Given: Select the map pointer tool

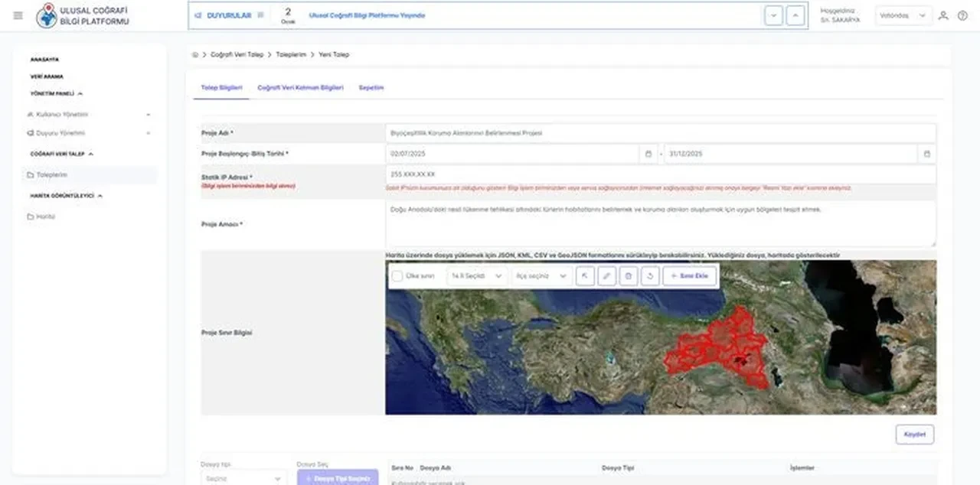Looking at the screenshot, I should tap(585, 275).
